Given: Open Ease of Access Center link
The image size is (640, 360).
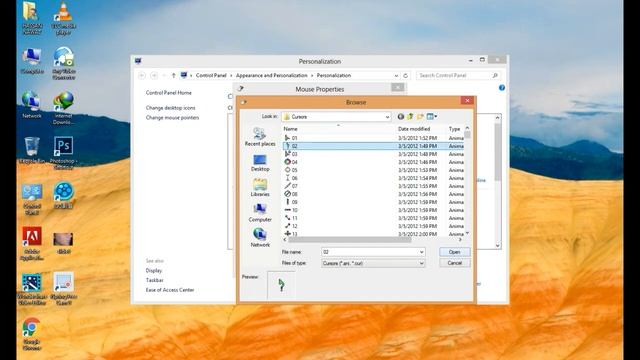Looking at the screenshot, I should tap(170, 290).
